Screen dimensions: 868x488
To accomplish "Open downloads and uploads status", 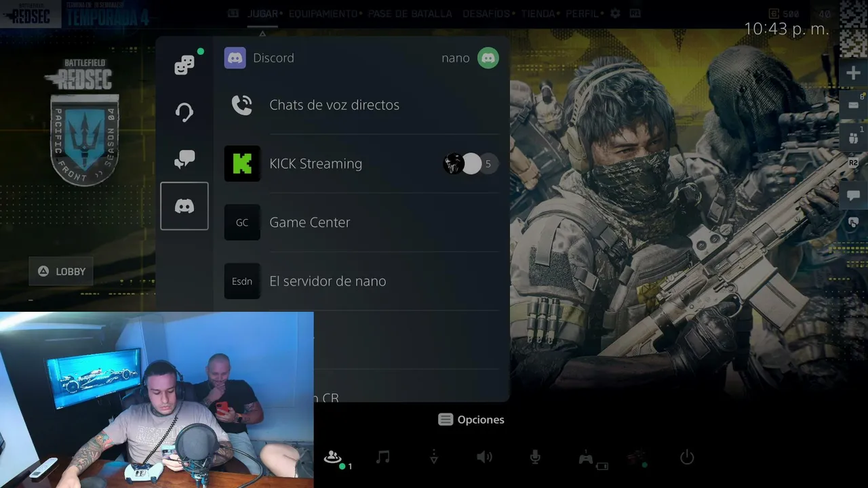I will (x=434, y=457).
